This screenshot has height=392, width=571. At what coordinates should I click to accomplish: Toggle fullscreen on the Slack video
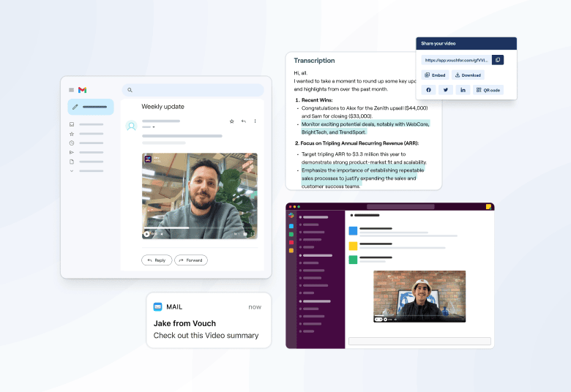click(463, 319)
